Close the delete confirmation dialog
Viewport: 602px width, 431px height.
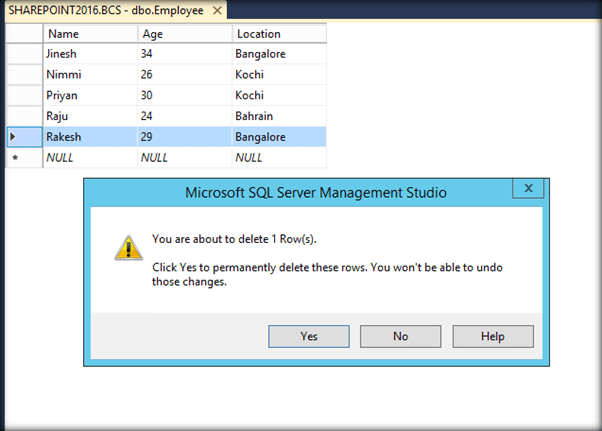point(526,188)
